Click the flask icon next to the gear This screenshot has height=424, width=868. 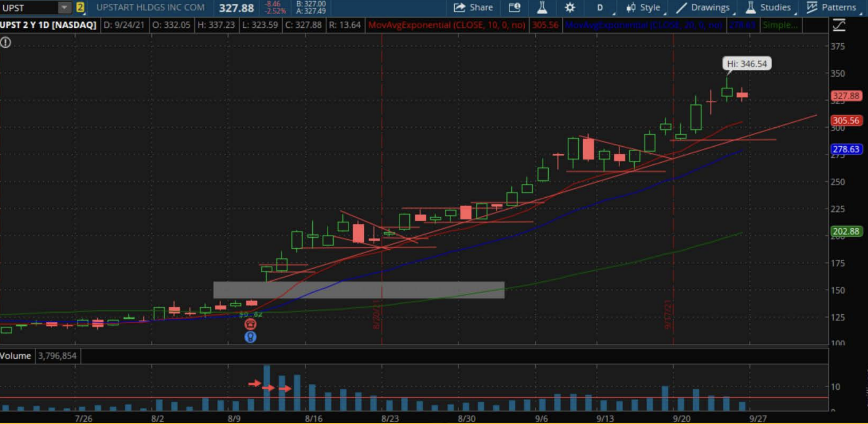[542, 7]
